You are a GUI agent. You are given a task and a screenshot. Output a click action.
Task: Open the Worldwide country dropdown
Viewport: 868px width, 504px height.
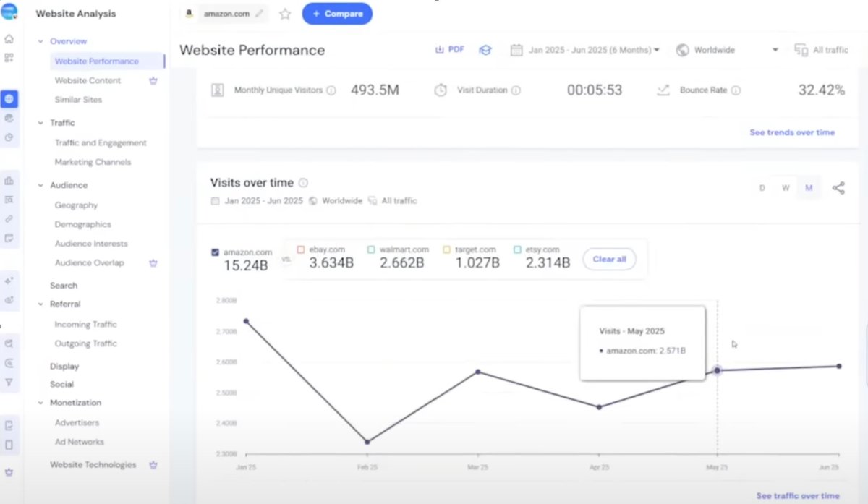coord(728,50)
